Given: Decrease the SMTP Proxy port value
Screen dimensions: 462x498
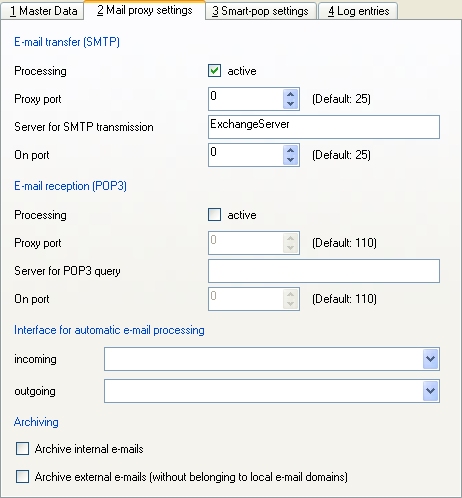Looking at the screenshot, I should 290,104.
